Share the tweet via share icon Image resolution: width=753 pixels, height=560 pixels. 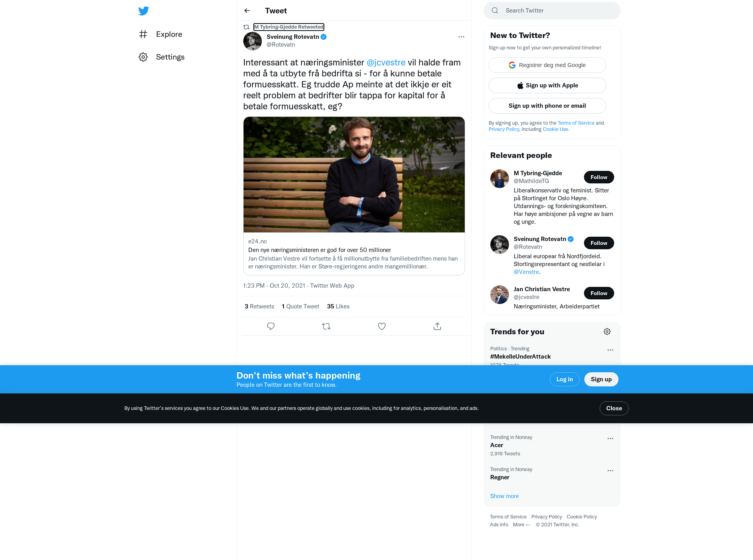[x=437, y=326]
